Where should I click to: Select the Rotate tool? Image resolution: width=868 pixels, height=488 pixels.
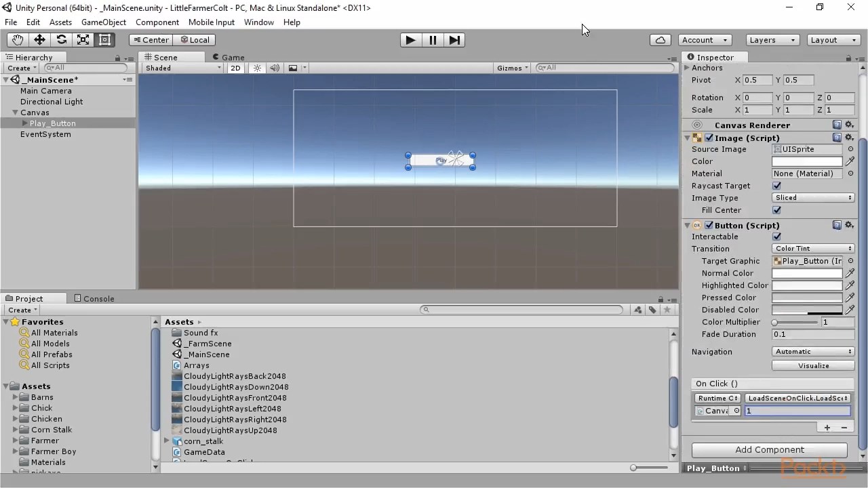tap(61, 40)
